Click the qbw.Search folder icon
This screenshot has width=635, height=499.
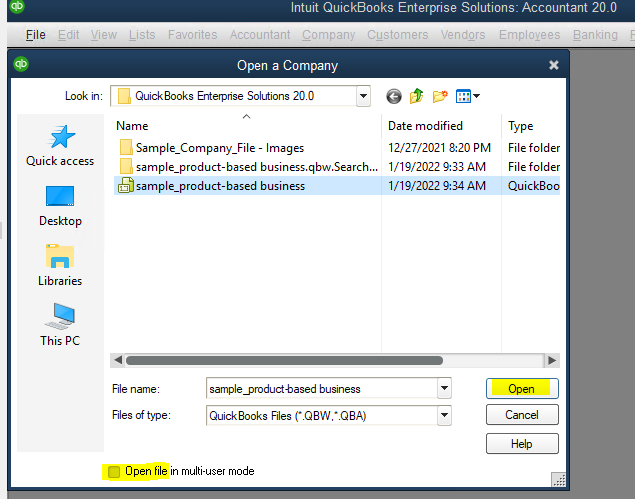(126, 167)
